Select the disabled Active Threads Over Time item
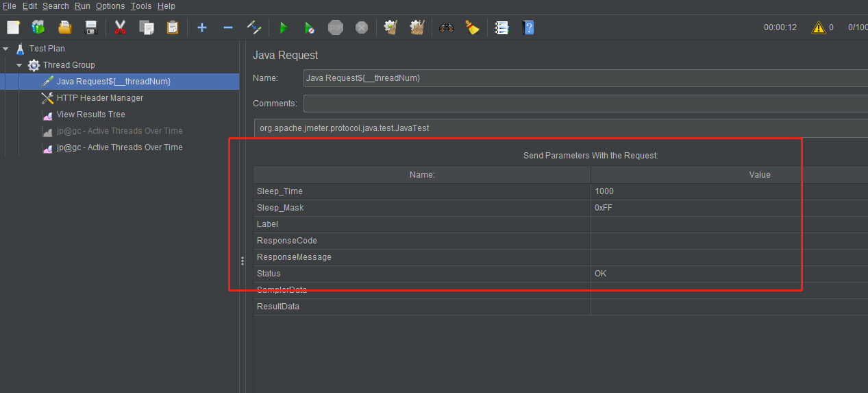Screen dimensions: 868x393 coord(120,131)
